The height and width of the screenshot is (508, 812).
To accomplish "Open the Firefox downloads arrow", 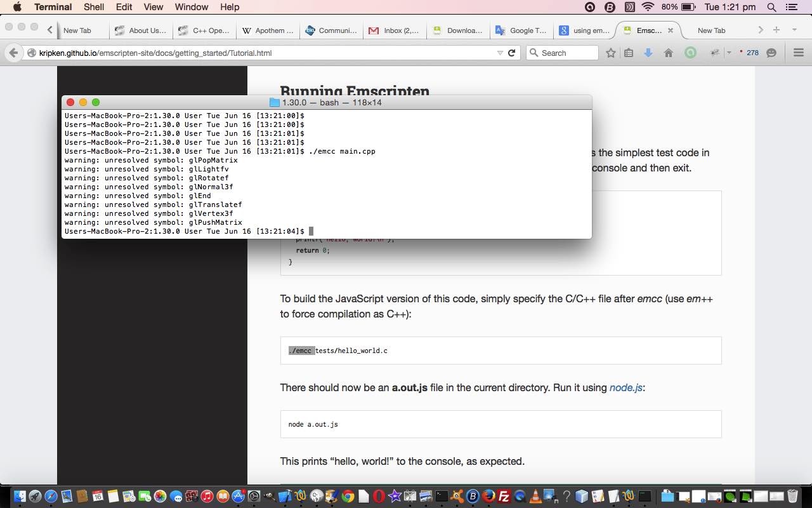I will [648, 53].
